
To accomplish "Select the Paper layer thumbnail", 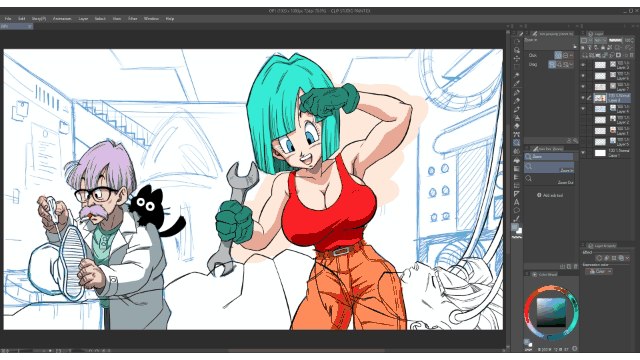I will point(600,153).
